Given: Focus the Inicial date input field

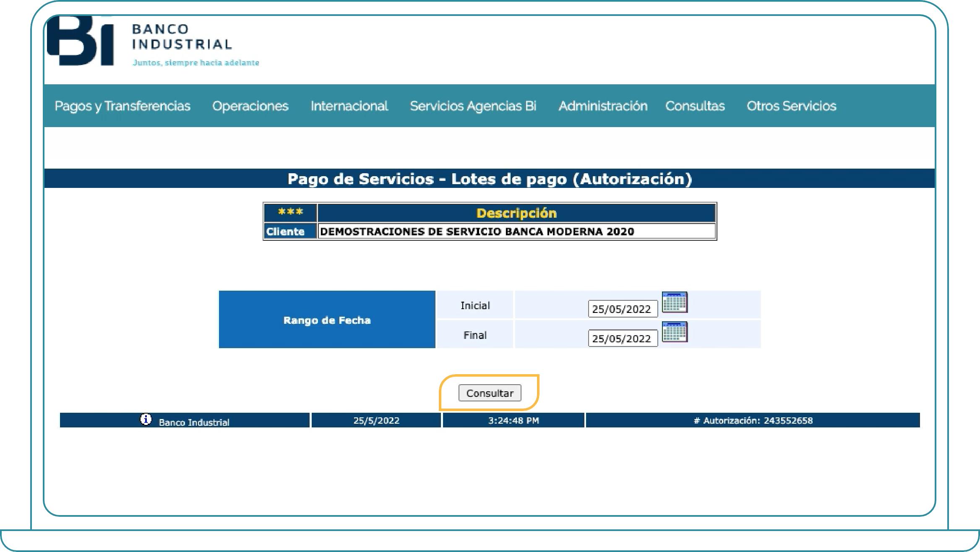Looking at the screenshot, I should [623, 309].
